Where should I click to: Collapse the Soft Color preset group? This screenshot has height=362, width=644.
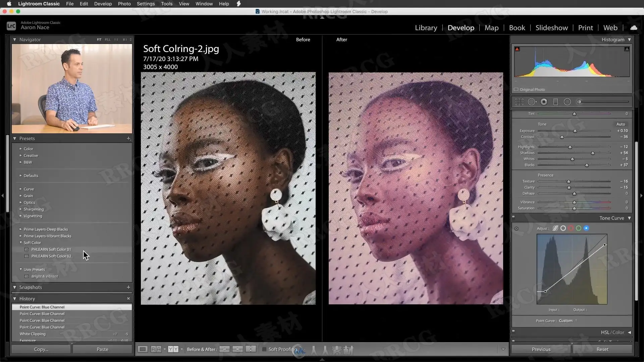point(20,243)
